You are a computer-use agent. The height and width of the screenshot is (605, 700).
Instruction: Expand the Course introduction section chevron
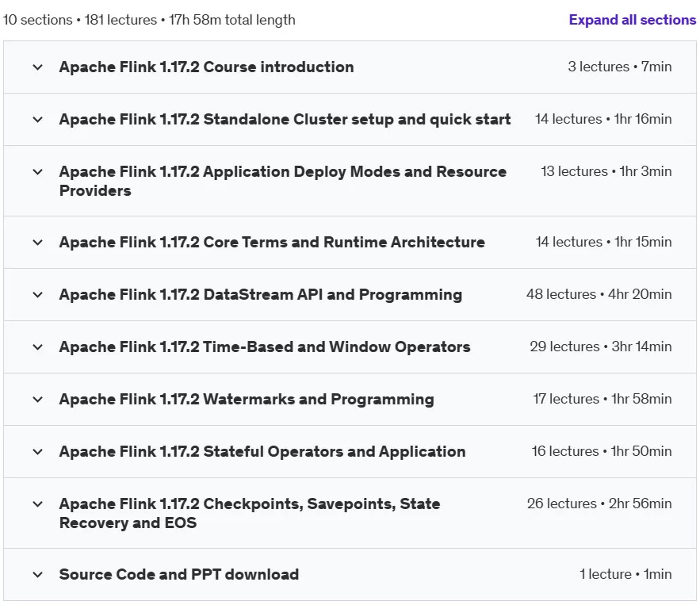(38, 67)
